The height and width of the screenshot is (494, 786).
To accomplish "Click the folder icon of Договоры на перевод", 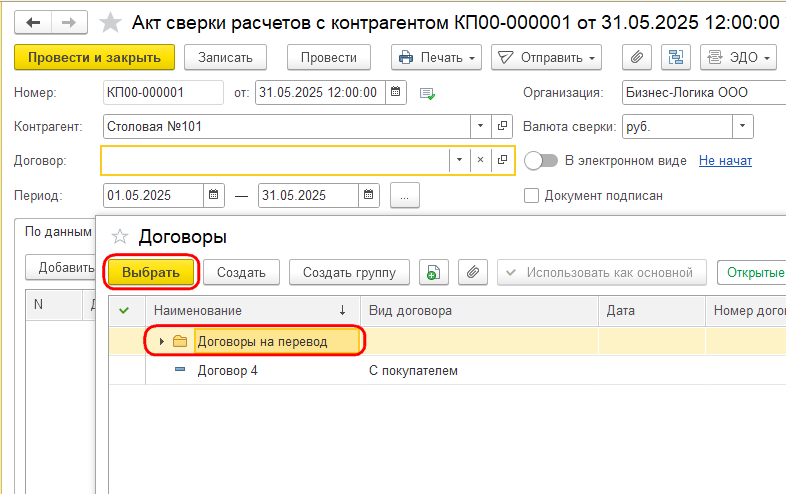I will 180,342.
